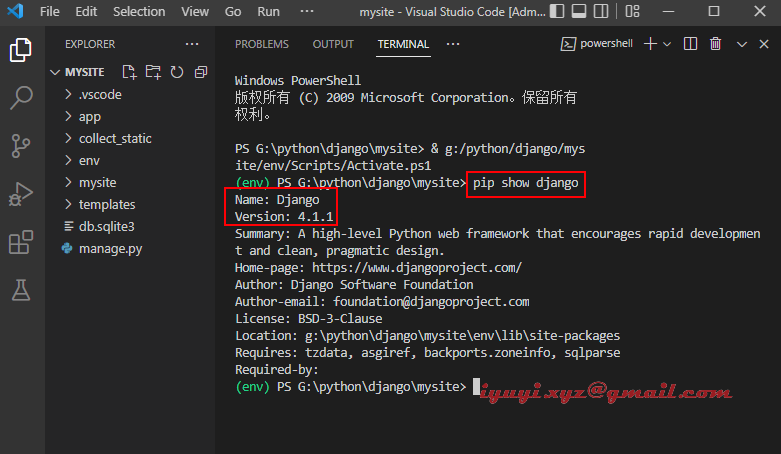
Task: Open the Source Control view
Action: point(21,145)
